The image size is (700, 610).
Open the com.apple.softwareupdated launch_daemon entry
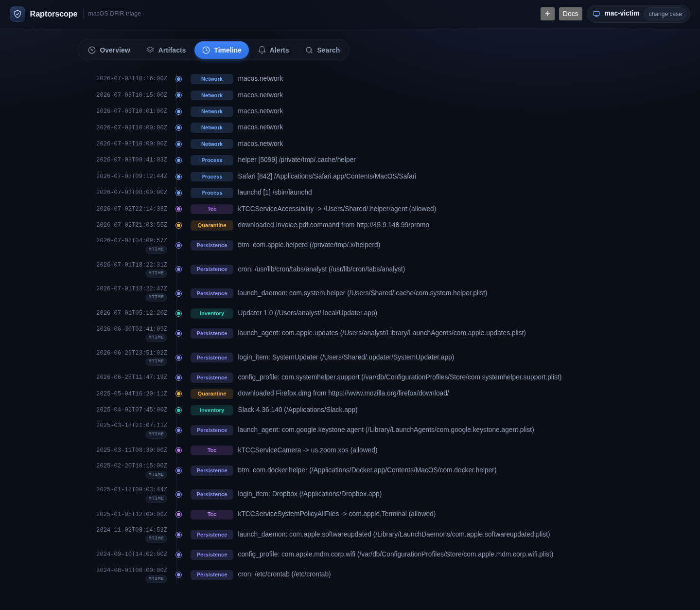394,534
